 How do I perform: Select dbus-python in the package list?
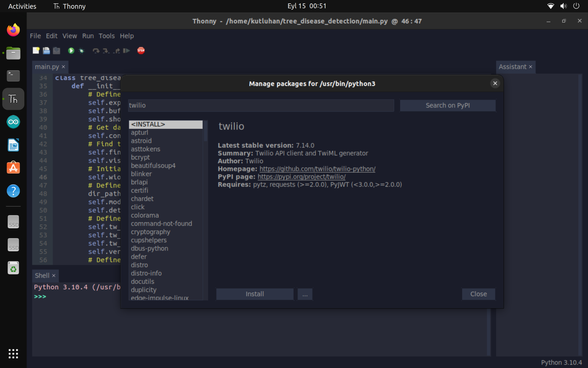click(166, 248)
